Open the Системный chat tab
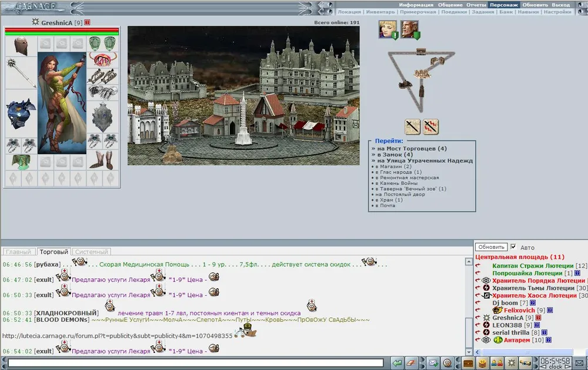588x370 pixels. coord(92,252)
